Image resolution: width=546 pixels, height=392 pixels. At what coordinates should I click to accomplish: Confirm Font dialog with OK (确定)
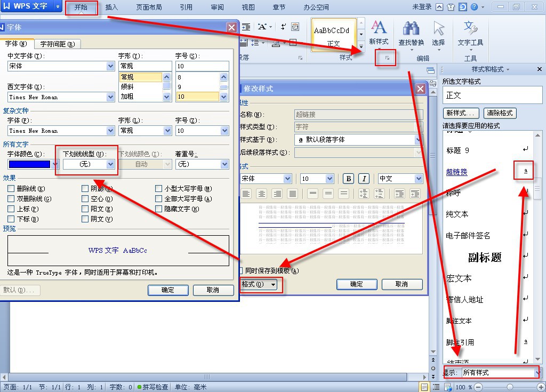point(168,290)
